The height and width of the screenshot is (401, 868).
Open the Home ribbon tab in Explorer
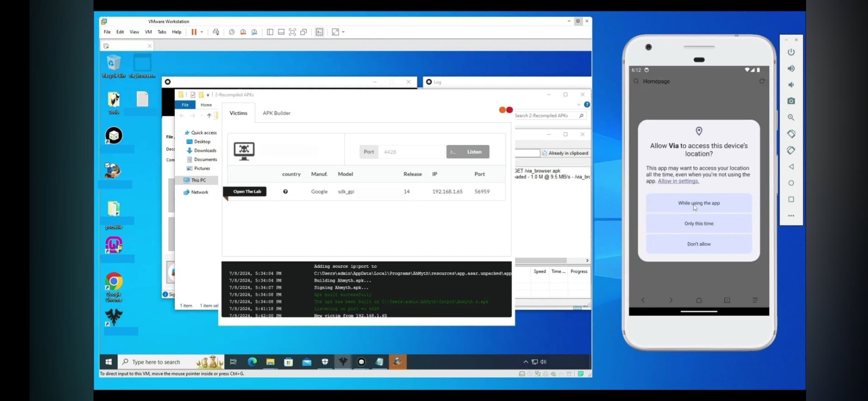point(206,105)
